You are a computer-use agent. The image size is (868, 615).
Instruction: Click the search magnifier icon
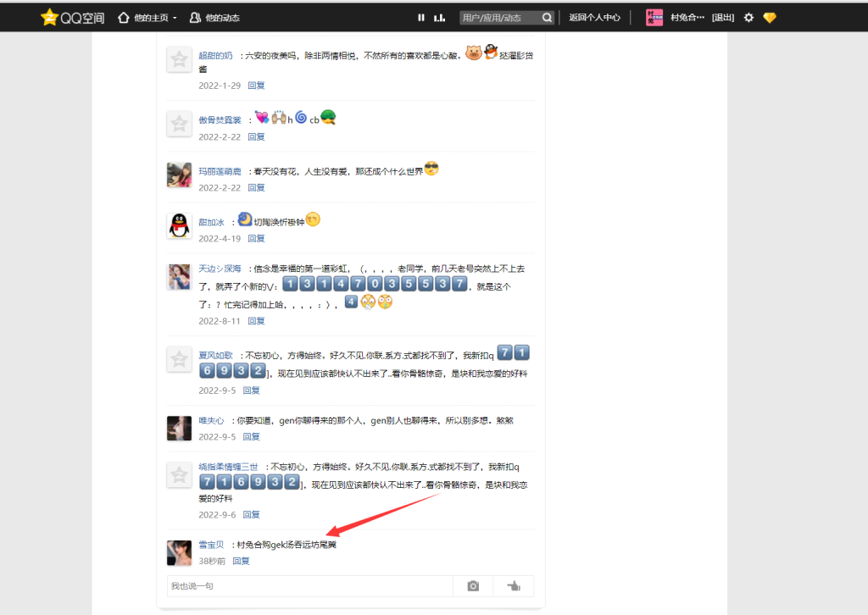click(x=547, y=17)
